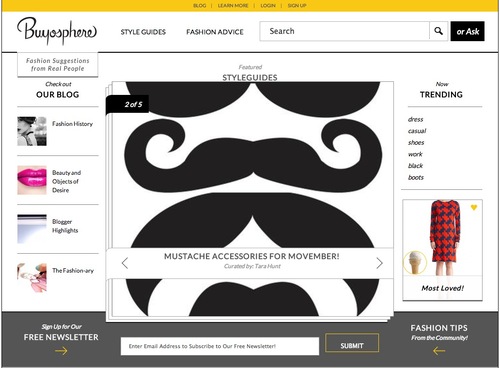Click the 'Our Blog' heading

(58, 95)
